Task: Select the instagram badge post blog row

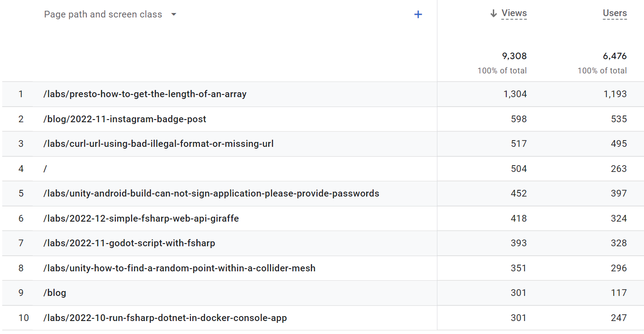Action: (x=124, y=119)
